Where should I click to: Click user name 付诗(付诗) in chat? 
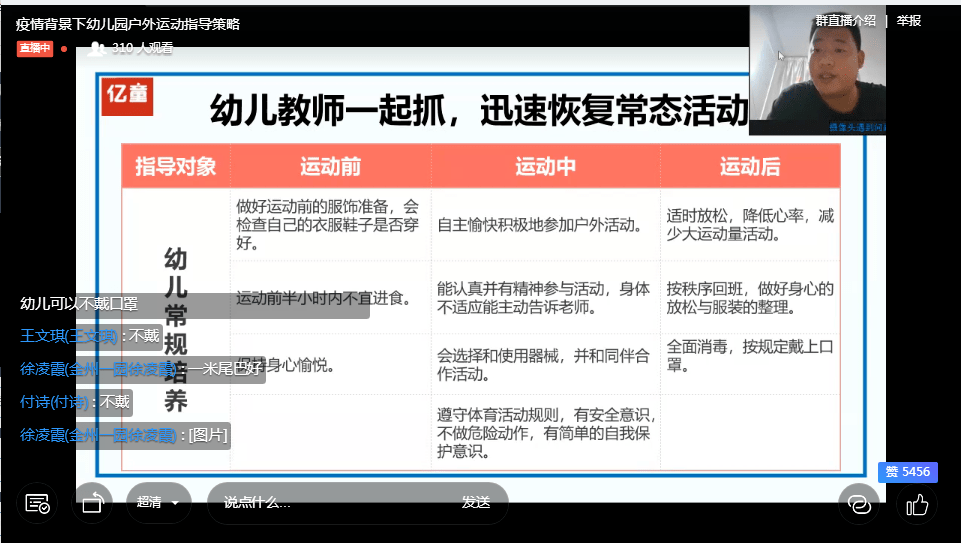[54, 402]
